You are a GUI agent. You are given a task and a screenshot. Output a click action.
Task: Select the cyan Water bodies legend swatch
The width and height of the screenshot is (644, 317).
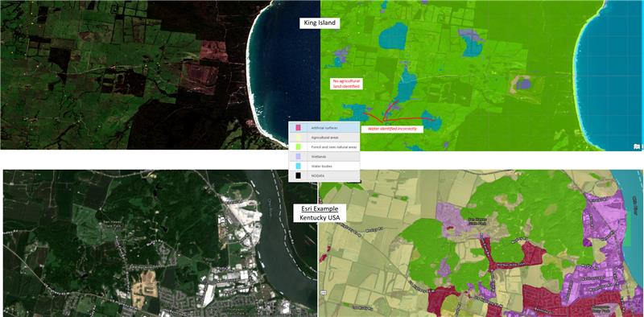click(298, 166)
